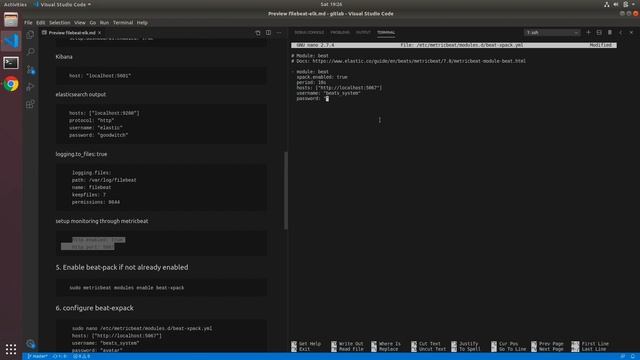This screenshot has height=360, width=640.
Task: Click the panel chevron left of close
Action: [x=620, y=32]
